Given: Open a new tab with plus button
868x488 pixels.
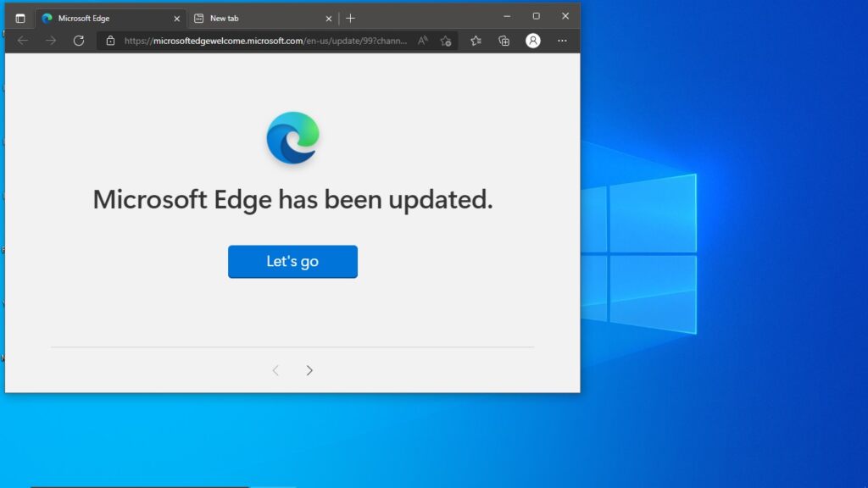Looking at the screenshot, I should pyautogui.click(x=350, y=19).
